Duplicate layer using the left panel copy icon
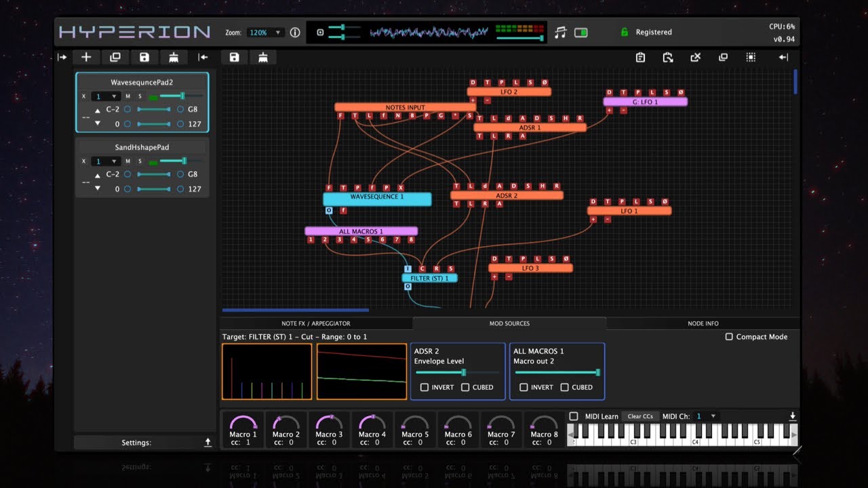The image size is (868, 488). coord(115,58)
